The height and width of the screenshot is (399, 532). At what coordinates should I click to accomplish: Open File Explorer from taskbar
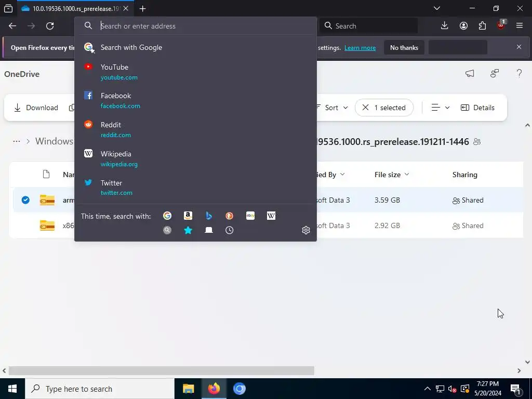[x=188, y=389]
